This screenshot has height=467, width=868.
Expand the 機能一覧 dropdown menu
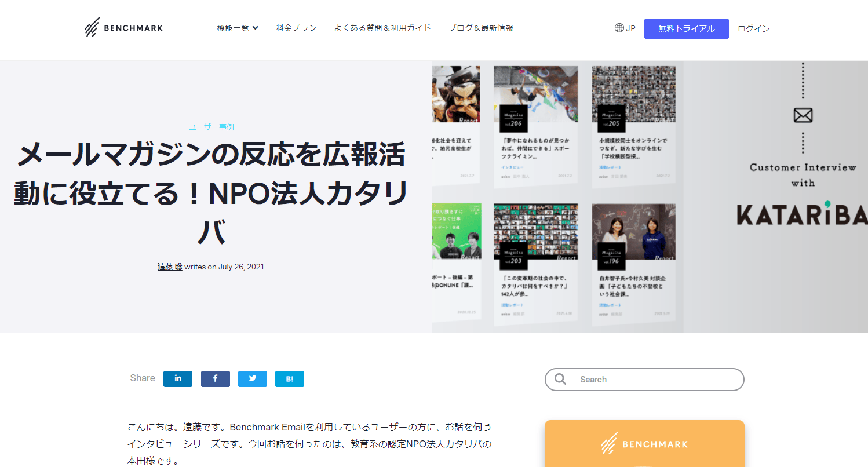click(x=238, y=28)
